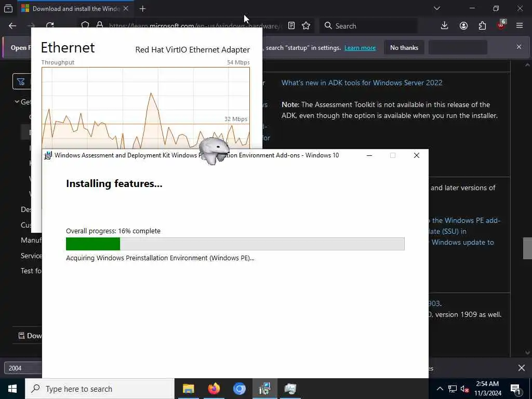Click the Ethernet throughput graph
532x399 pixels.
point(145,108)
